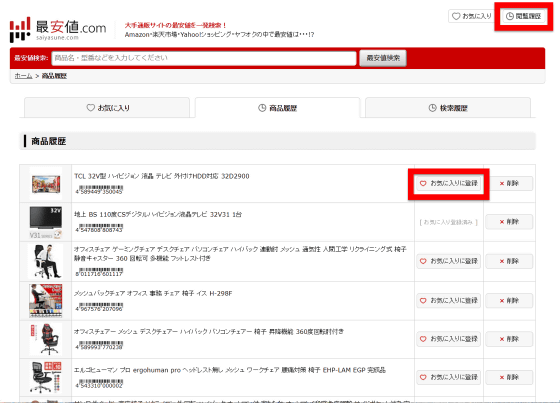Image resolution: width=560 pixels, height=403 pixels.
Task: Remove the 32V31 television from history
Action: 509,222
